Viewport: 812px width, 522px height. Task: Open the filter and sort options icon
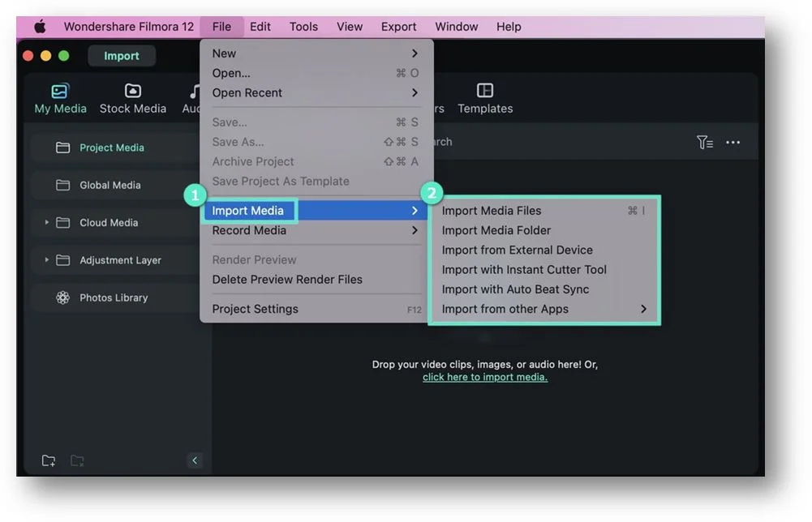tap(705, 143)
